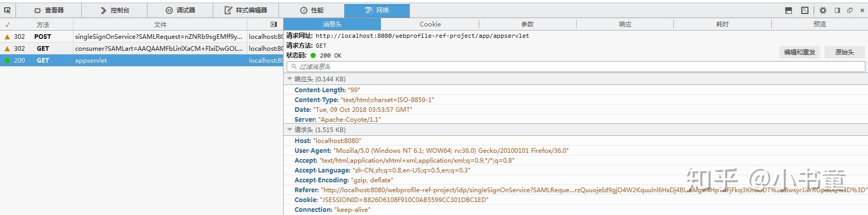
Task: Sort by status checkmark column header
Action: point(7,25)
